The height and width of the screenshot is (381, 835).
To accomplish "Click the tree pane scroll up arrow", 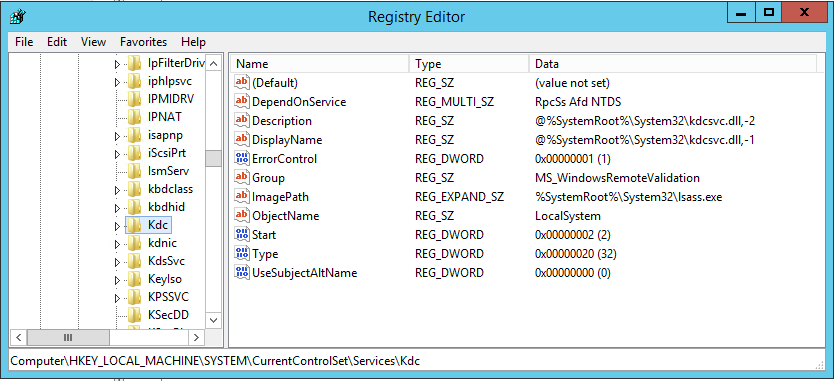I will click(x=214, y=64).
